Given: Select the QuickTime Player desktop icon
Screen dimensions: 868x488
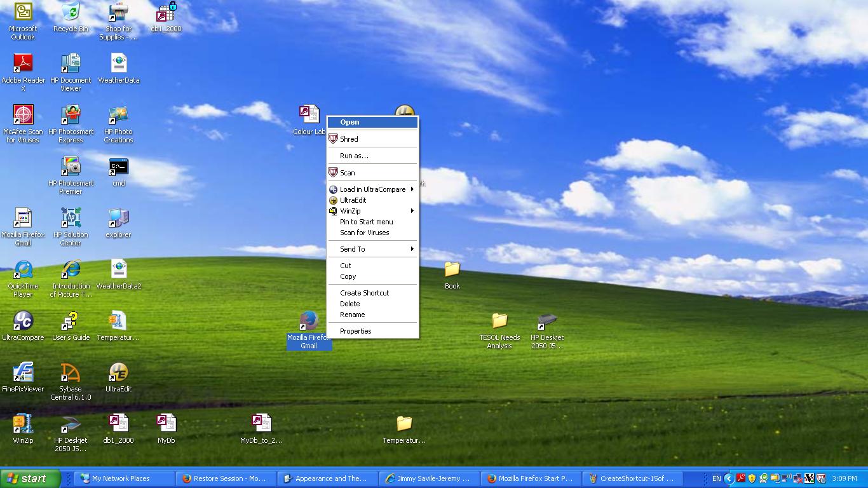Looking at the screenshot, I should click(x=23, y=270).
